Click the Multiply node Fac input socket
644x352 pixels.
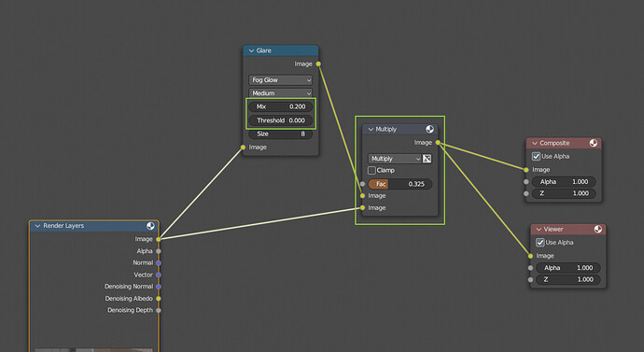click(362, 184)
